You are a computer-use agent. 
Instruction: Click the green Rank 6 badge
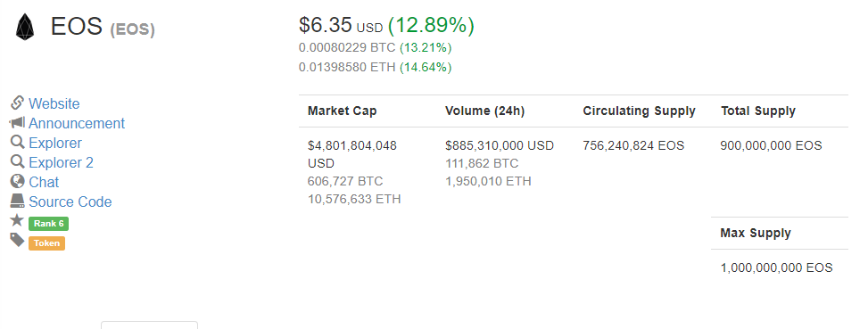[49, 224]
